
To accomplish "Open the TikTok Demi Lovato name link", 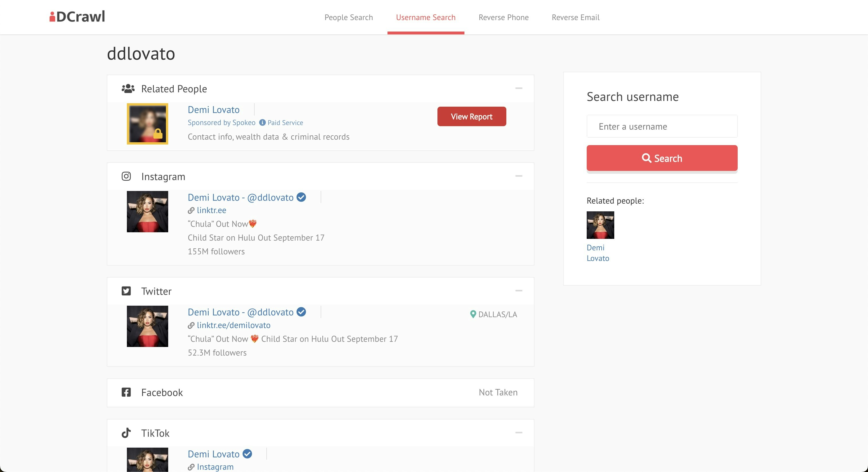I will click(213, 454).
